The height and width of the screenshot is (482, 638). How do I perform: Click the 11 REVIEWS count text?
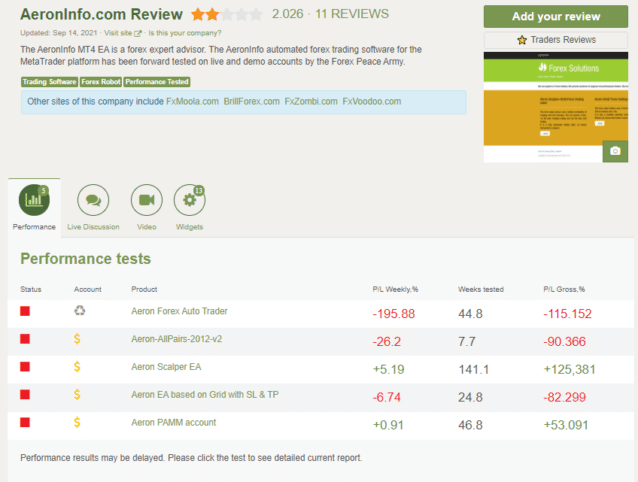[x=352, y=14]
